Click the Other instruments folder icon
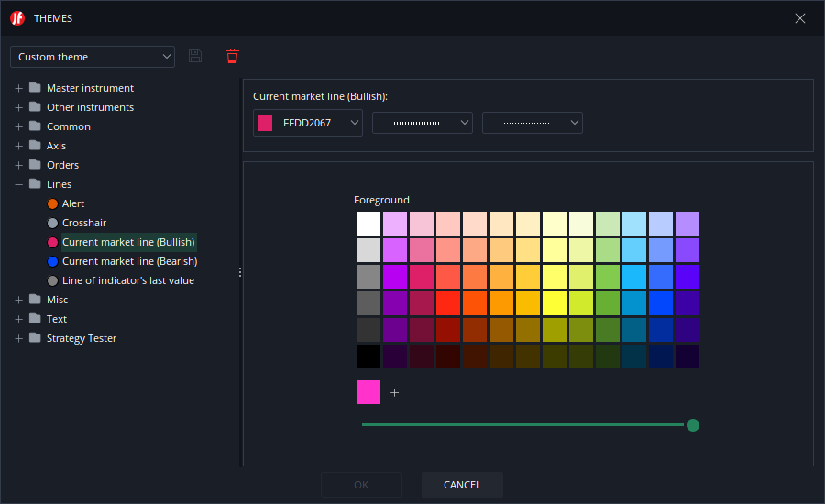Screen dimensions: 825x504 coord(35,107)
